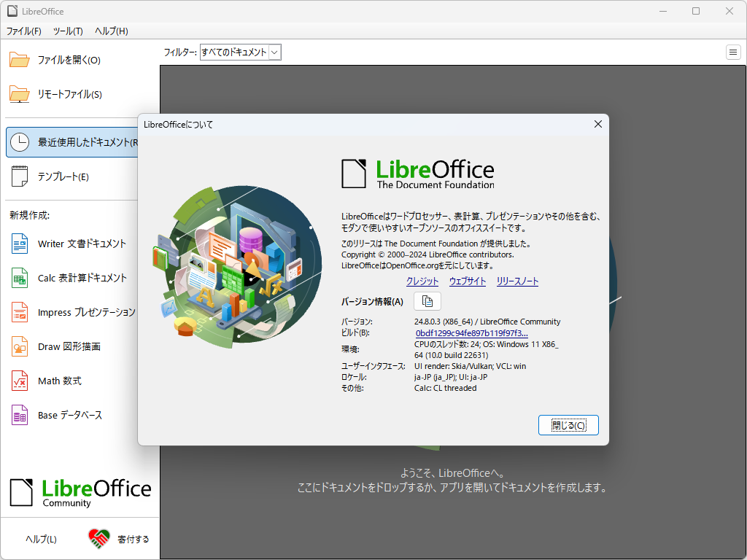Open the ツール menu

click(x=66, y=31)
